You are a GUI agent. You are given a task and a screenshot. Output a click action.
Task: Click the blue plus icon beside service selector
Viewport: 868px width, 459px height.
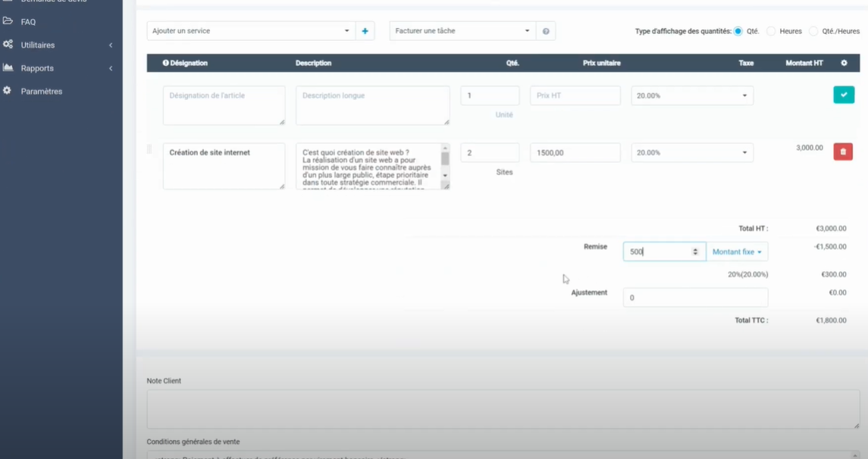365,31
